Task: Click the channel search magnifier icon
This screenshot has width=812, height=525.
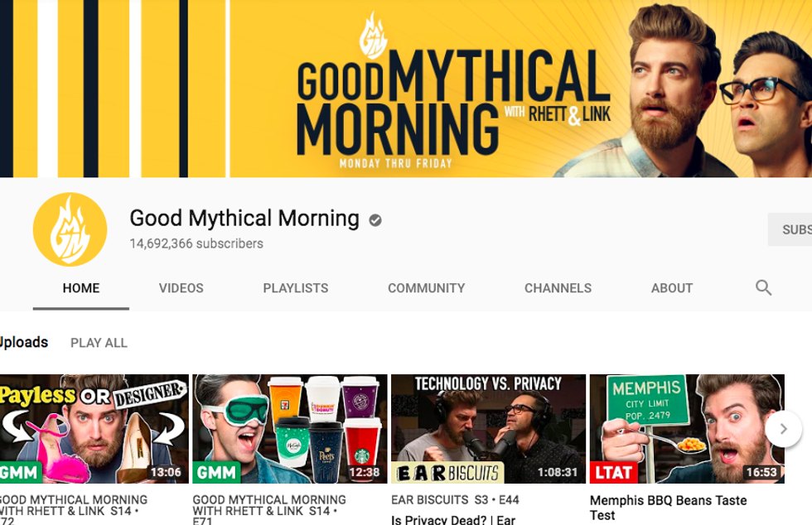Action: pyautogui.click(x=763, y=288)
